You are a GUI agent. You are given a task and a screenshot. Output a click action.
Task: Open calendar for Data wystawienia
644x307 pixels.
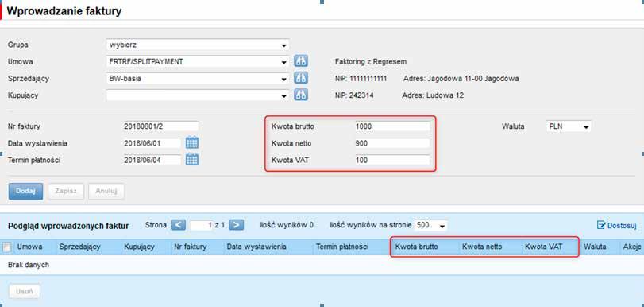(x=192, y=143)
